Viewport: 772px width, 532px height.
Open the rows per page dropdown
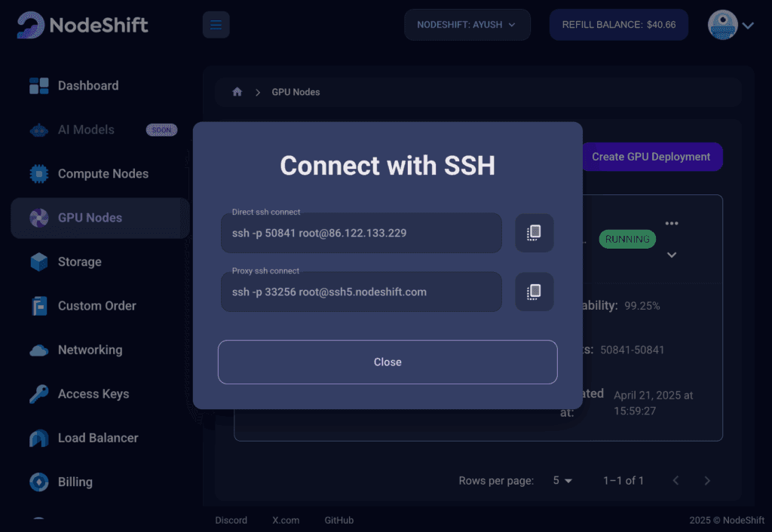click(x=562, y=481)
